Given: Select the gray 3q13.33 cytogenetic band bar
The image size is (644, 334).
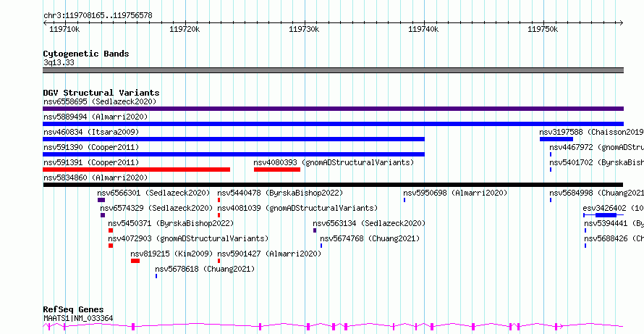Looking at the screenshot, I should click(333, 70).
